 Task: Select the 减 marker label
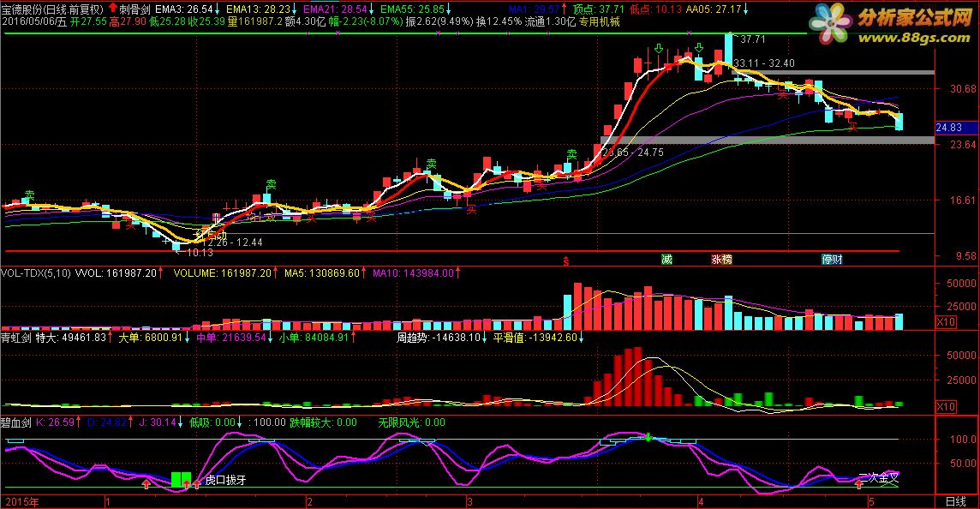(x=666, y=260)
